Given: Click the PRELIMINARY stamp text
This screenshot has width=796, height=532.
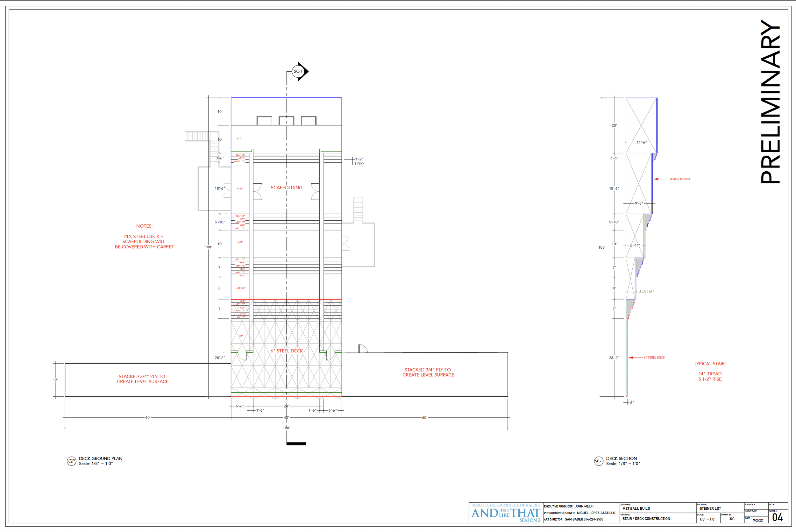Looking at the screenshot, I should [770, 102].
